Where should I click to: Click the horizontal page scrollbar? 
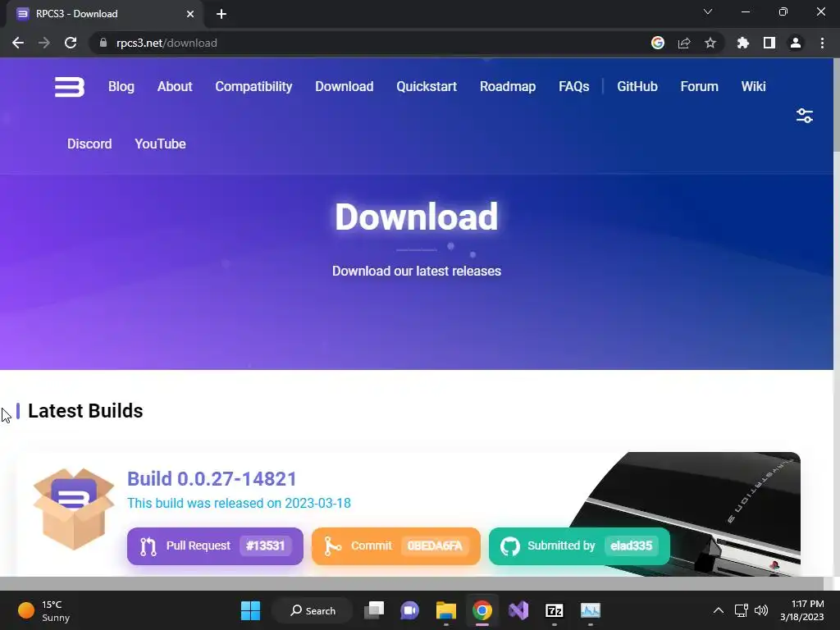click(412, 583)
